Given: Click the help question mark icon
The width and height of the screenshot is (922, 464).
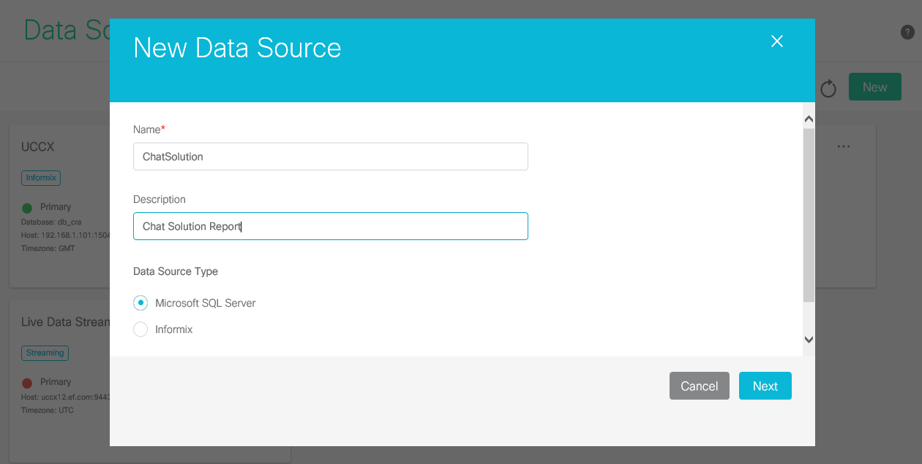Looking at the screenshot, I should 907,32.
